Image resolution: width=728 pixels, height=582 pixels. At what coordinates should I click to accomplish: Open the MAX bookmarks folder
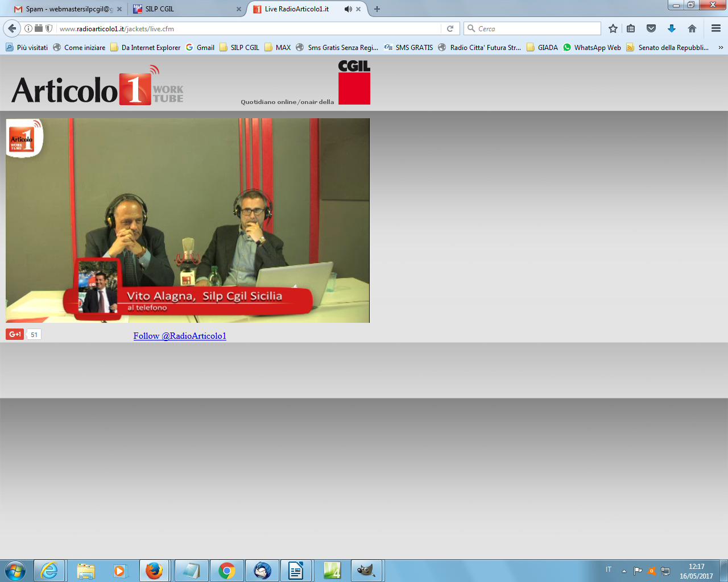pos(278,48)
